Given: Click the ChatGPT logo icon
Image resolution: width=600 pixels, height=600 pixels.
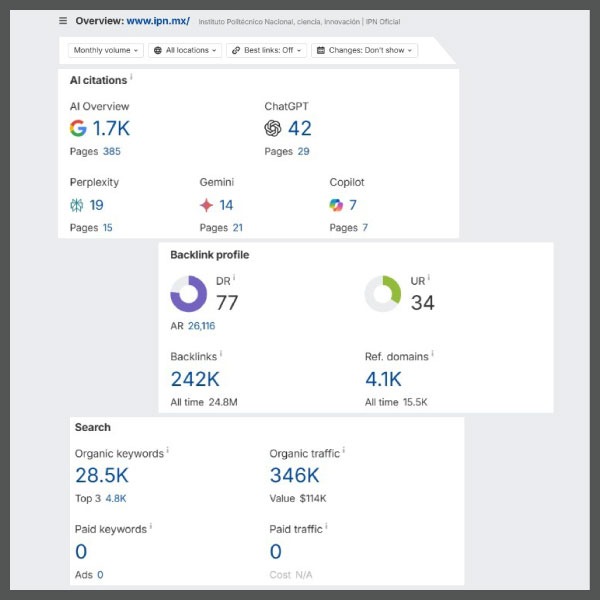Looking at the screenshot, I should click(x=273, y=128).
